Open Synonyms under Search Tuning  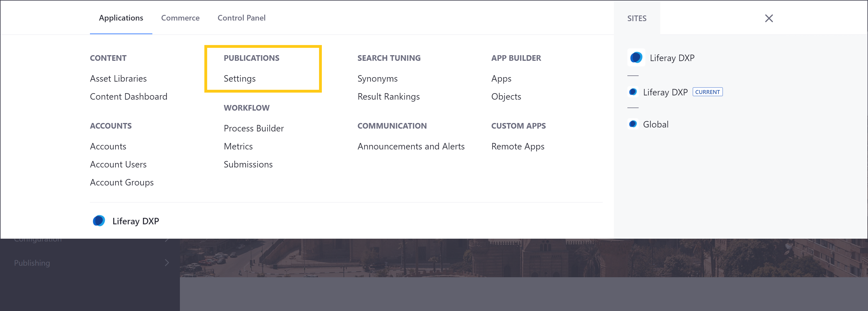[378, 79]
